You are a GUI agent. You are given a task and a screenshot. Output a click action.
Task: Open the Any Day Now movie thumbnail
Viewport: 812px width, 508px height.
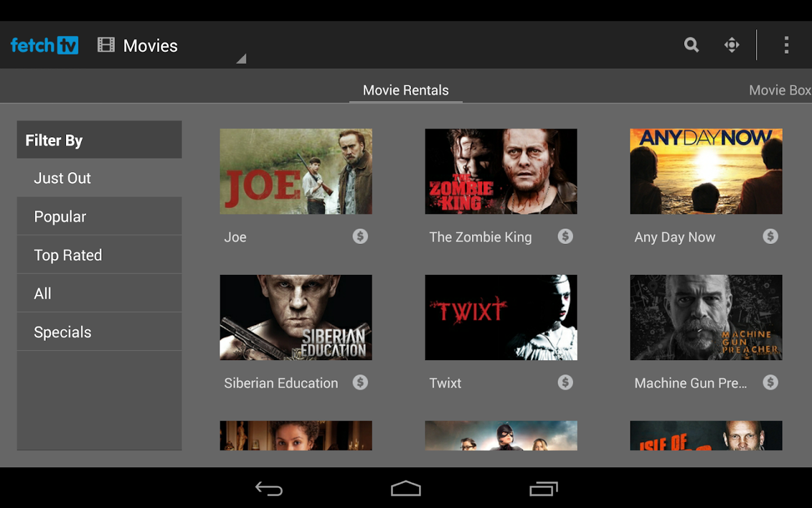tap(705, 171)
